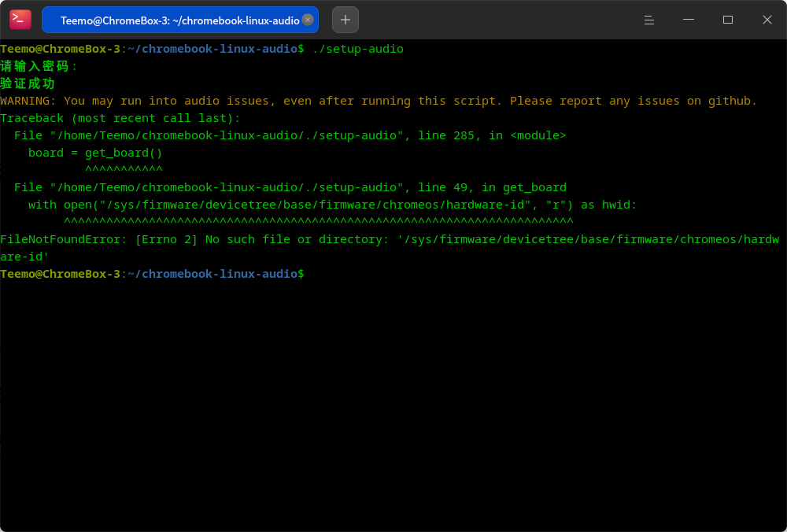Select the Teemo@ChromeBox-3 terminal tab

[179, 20]
